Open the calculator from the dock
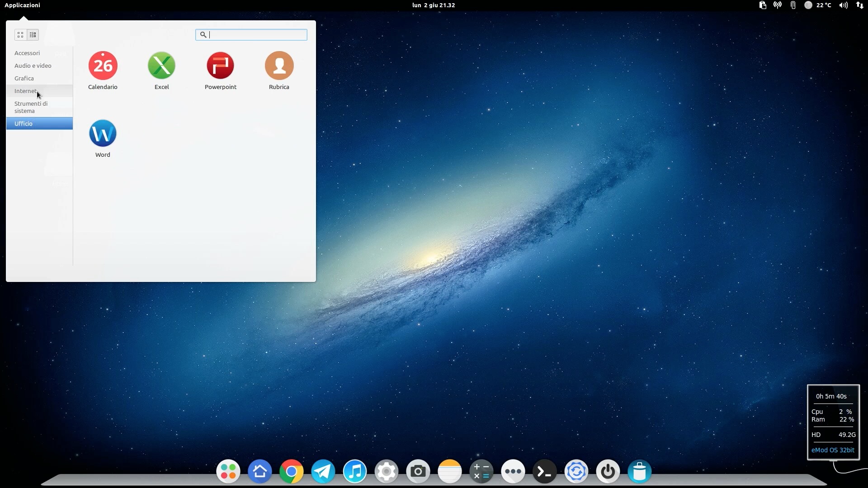The width and height of the screenshot is (868, 488). pos(481,471)
